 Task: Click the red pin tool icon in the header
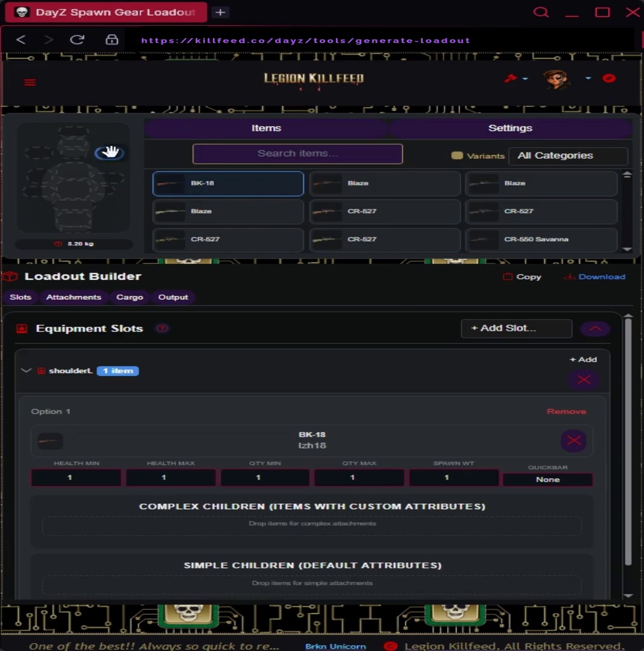click(510, 78)
